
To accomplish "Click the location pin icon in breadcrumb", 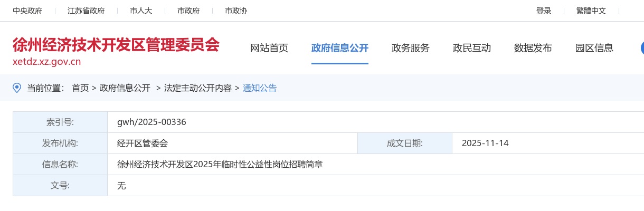I will pos(17,88).
